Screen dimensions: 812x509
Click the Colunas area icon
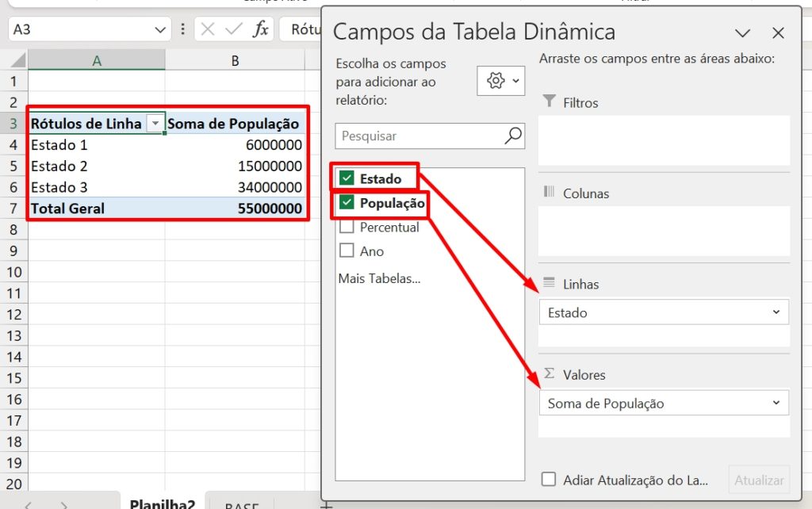click(549, 193)
